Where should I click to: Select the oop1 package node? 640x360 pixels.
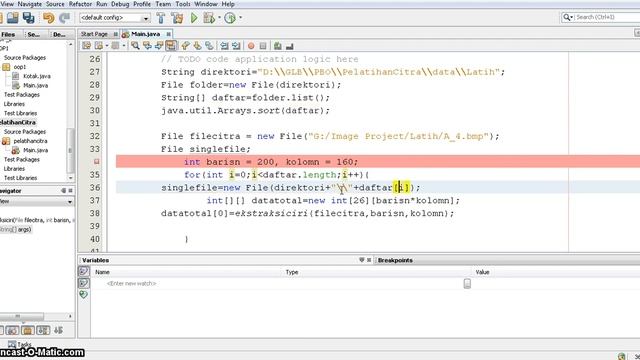click(20, 67)
